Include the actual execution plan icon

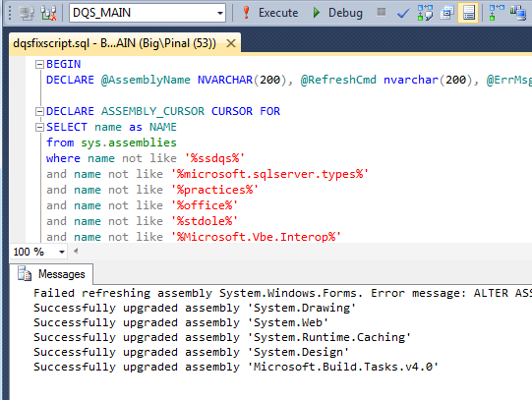coord(497,13)
